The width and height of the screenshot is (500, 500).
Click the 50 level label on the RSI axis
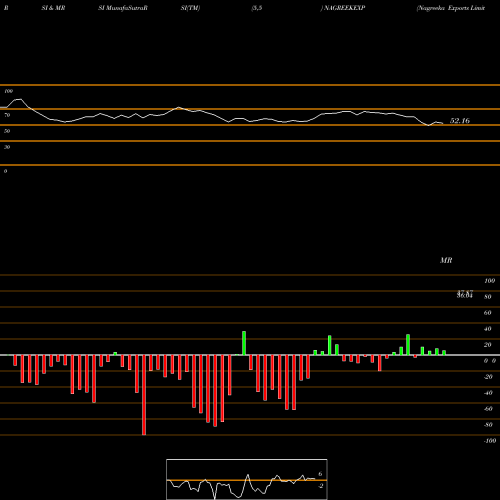pos(7,131)
